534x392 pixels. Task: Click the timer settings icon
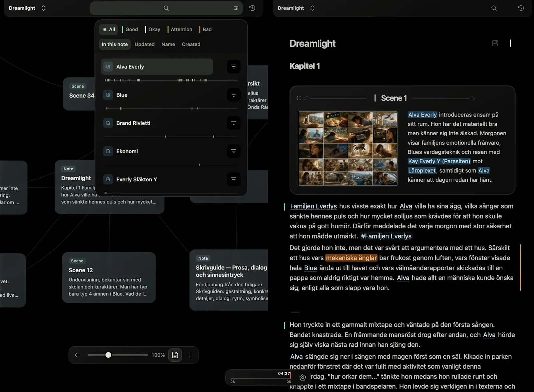pyautogui.click(x=302, y=378)
